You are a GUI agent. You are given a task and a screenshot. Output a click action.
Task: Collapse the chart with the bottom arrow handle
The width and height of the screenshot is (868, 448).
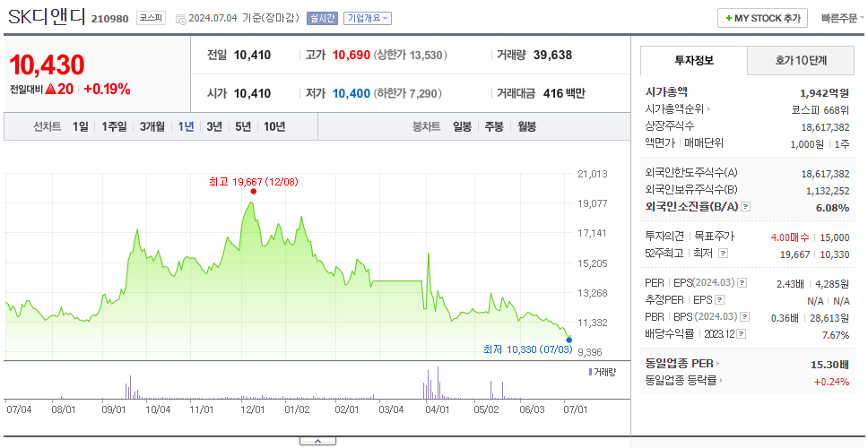tap(317, 441)
